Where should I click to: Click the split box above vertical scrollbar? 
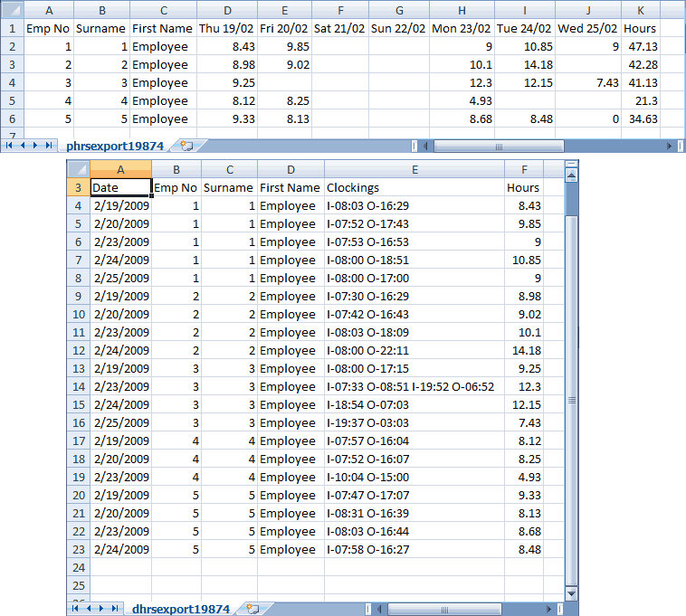[570, 164]
